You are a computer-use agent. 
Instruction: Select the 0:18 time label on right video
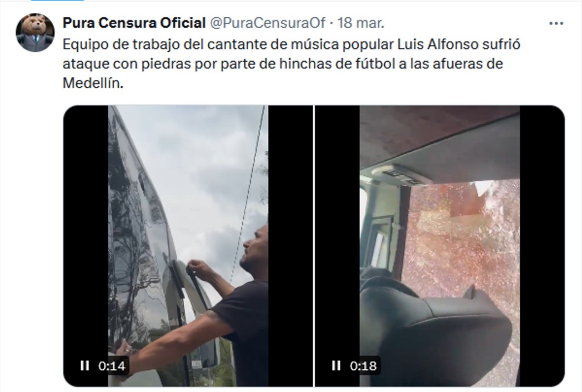click(364, 366)
